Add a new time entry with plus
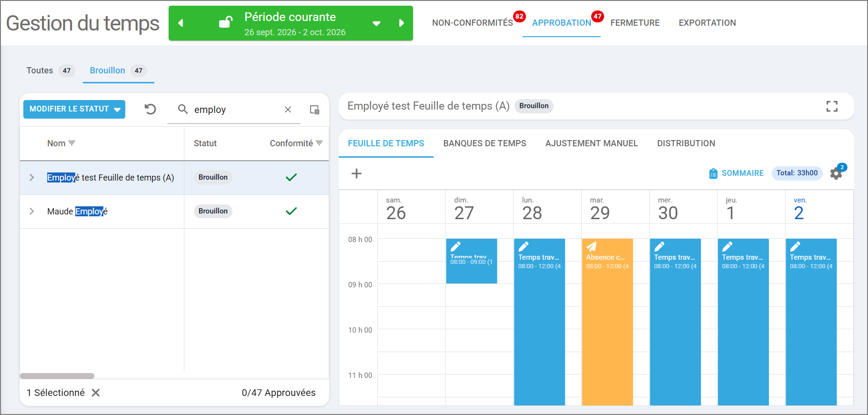This screenshot has height=415, width=868. tap(356, 173)
